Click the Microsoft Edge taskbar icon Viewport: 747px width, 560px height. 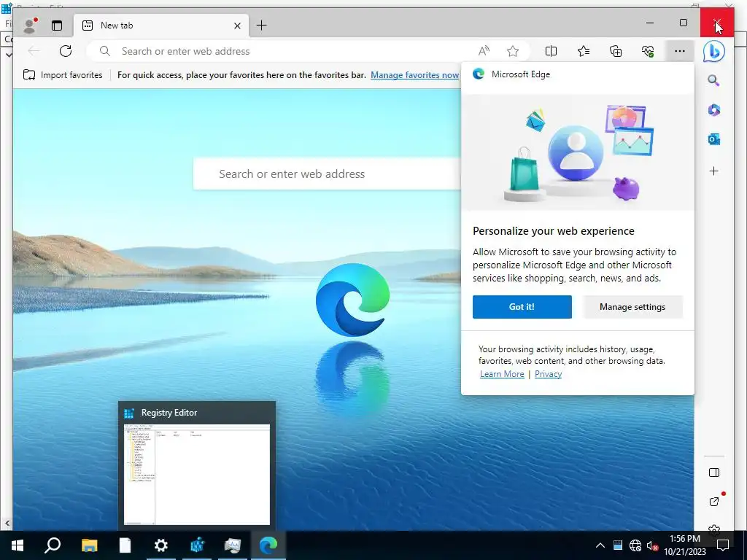268,545
